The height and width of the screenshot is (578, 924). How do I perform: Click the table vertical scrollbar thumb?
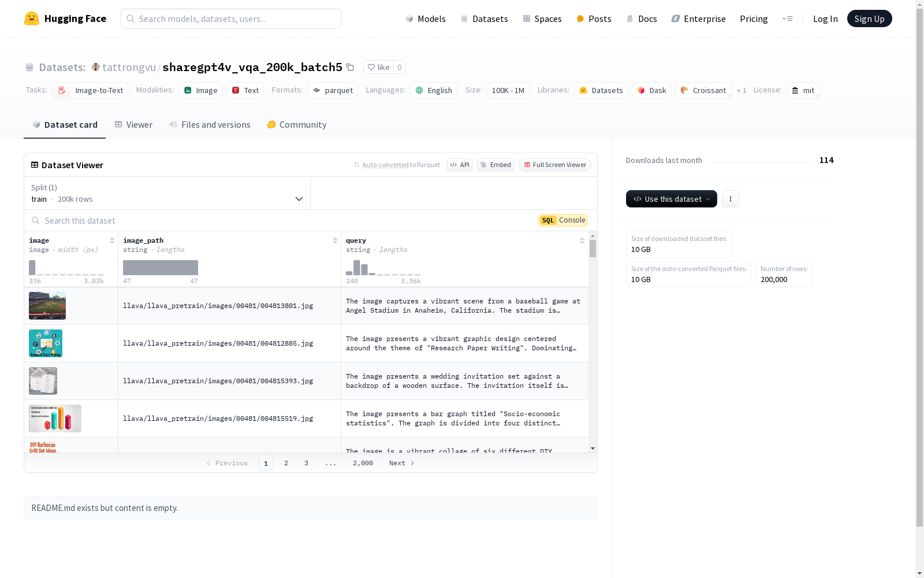tap(593, 249)
